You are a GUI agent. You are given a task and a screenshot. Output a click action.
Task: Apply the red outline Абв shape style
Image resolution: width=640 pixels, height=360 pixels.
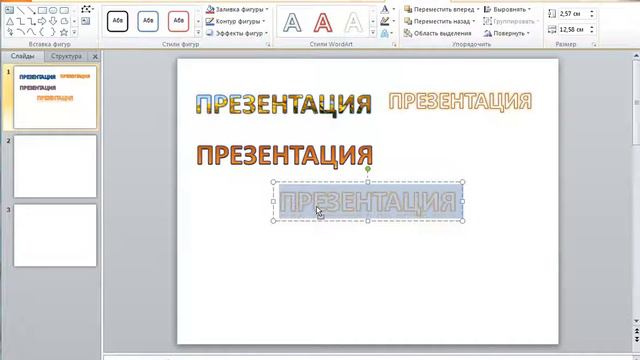point(178,21)
